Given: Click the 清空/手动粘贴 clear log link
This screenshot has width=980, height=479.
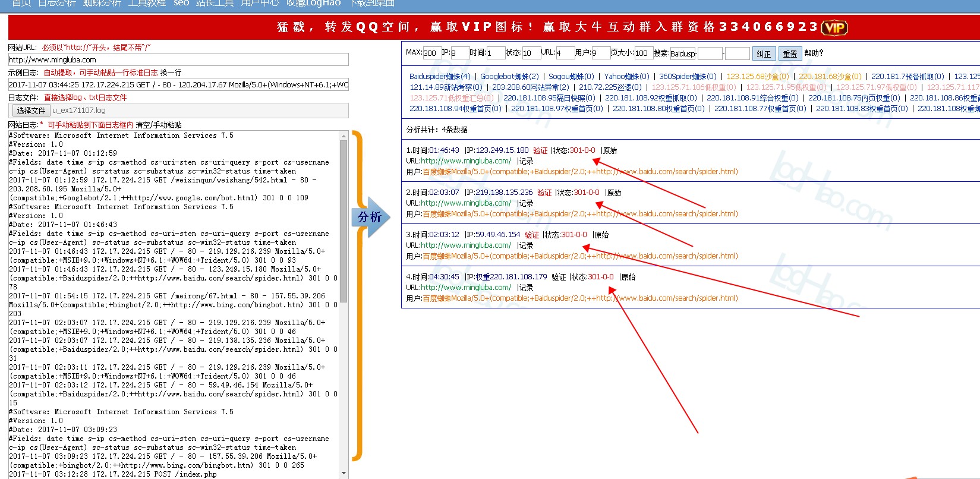Looking at the screenshot, I should [159, 125].
